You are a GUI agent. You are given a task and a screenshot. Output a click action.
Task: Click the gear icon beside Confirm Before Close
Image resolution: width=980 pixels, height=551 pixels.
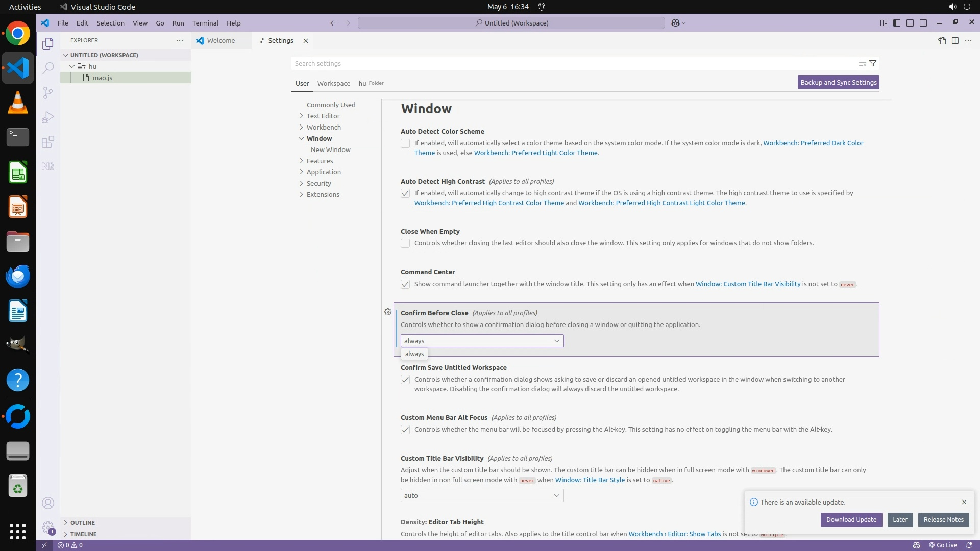tap(388, 312)
